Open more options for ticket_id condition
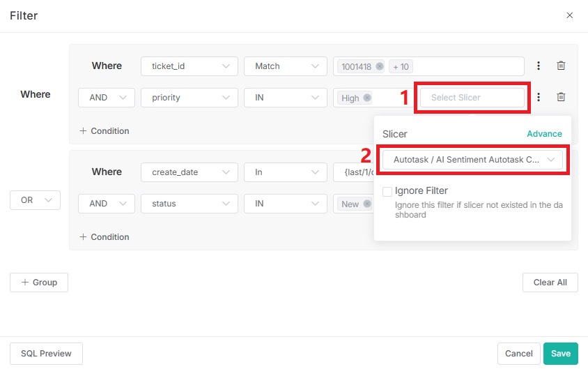This screenshot has height=369, width=588. [539, 66]
